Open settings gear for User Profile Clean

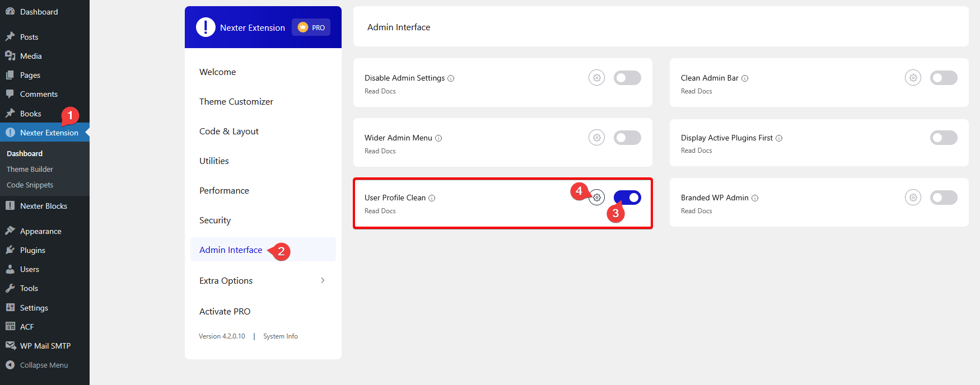click(596, 197)
